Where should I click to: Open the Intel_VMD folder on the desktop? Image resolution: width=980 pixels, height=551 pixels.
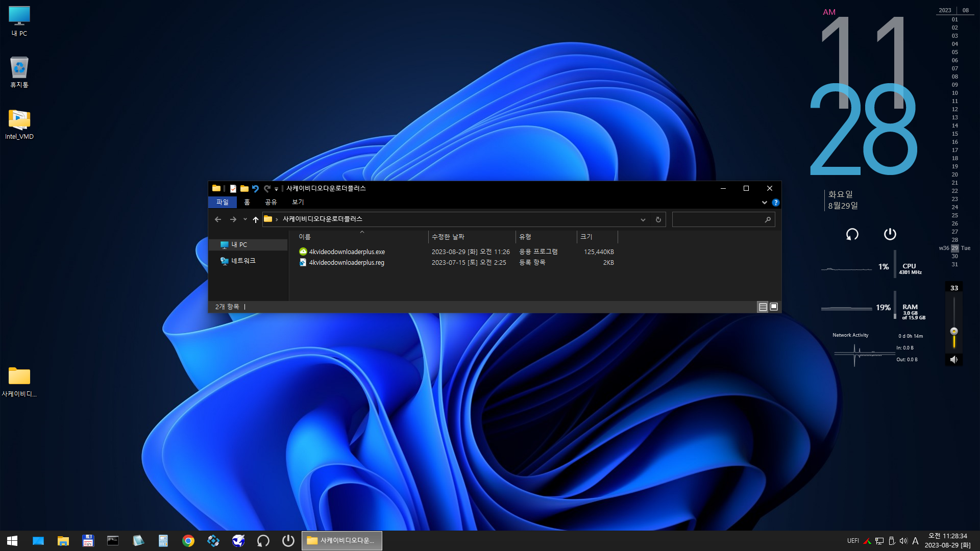[x=19, y=124]
